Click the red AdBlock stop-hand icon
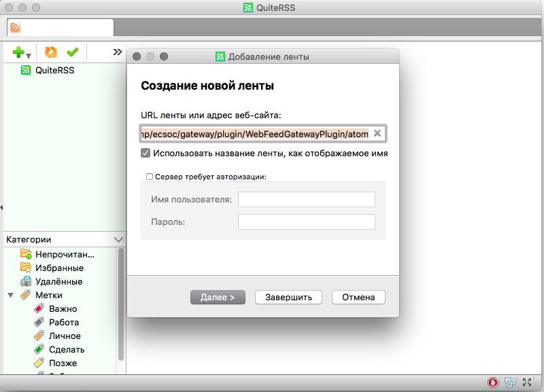Screen dimensions: 544x392 click(x=492, y=382)
